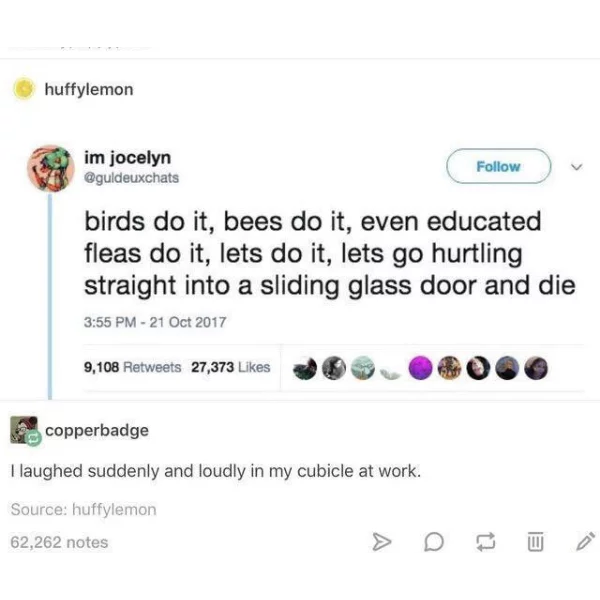The width and height of the screenshot is (600, 600).
Task: Open the 62,262 notes count
Action: (x=59, y=542)
